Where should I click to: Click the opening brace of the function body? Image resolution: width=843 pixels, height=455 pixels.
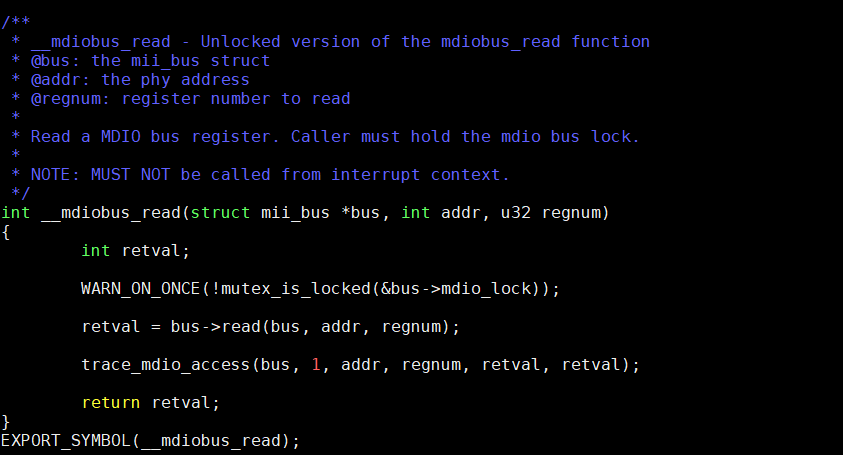(5, 232)
